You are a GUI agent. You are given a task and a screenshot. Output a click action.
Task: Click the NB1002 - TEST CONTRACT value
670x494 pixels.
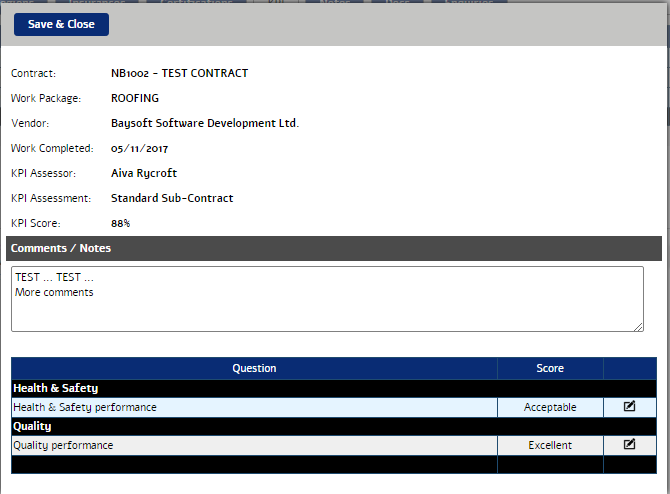(x=179, y=73)
